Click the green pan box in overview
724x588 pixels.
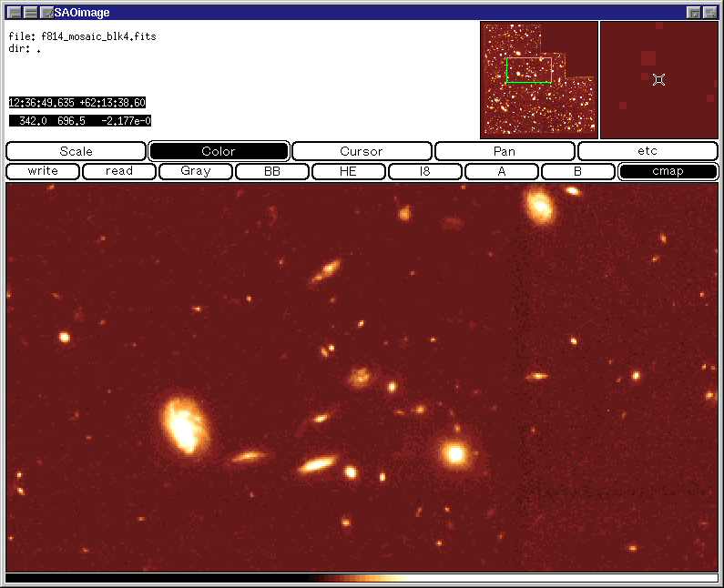[528, 71]
